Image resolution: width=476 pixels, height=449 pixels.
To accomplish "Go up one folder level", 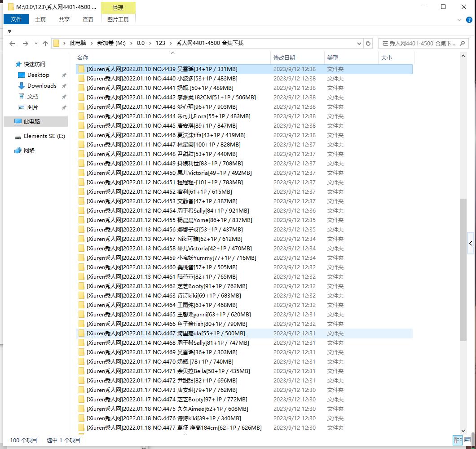I will click(x=45, y=44).
